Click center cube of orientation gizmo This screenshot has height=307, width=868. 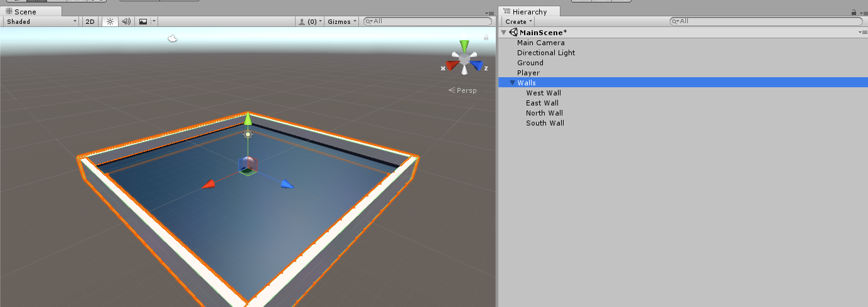(464, 60)
